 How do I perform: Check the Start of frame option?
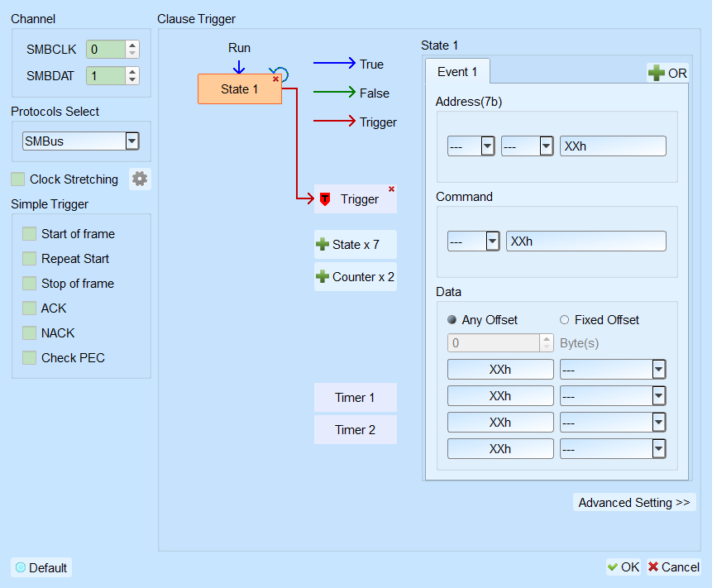click(30, 234)
